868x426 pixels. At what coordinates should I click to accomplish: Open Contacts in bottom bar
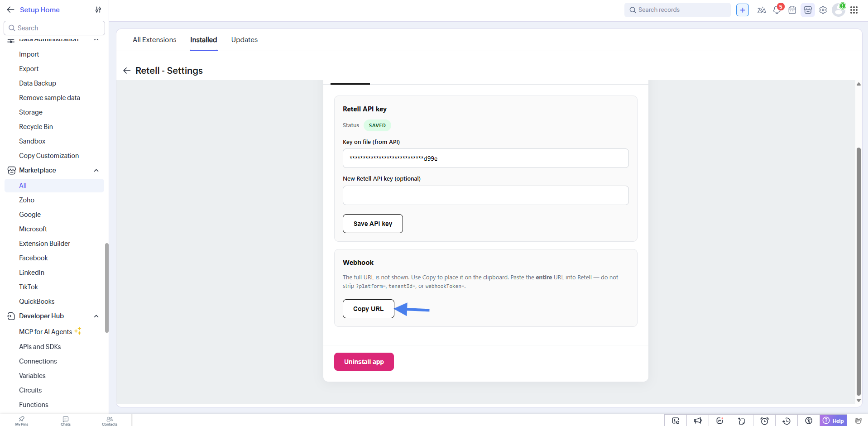click(110, 421)
